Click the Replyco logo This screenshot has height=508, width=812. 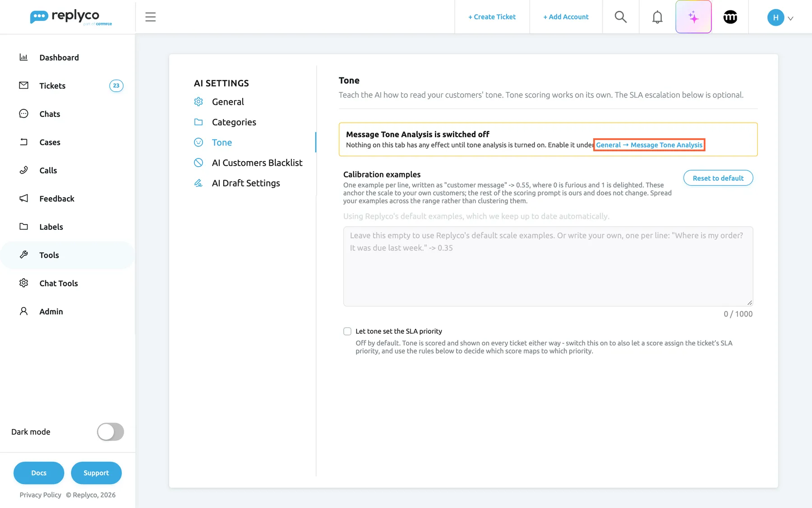point(71,17)
